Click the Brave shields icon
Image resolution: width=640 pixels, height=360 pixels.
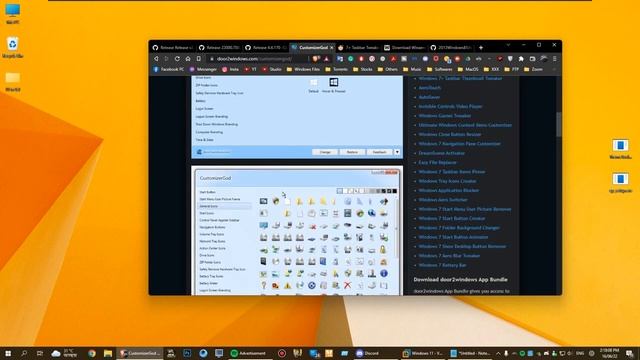[x=316, y=59]
